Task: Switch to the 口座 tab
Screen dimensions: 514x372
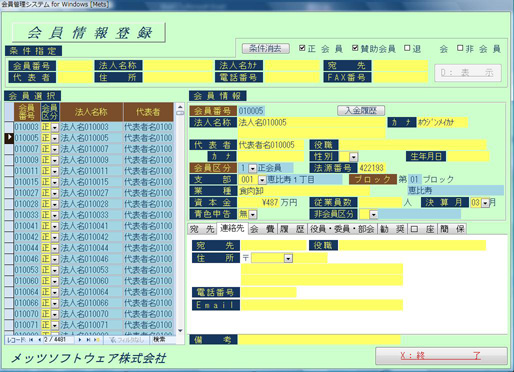Action: pos(422,229)
